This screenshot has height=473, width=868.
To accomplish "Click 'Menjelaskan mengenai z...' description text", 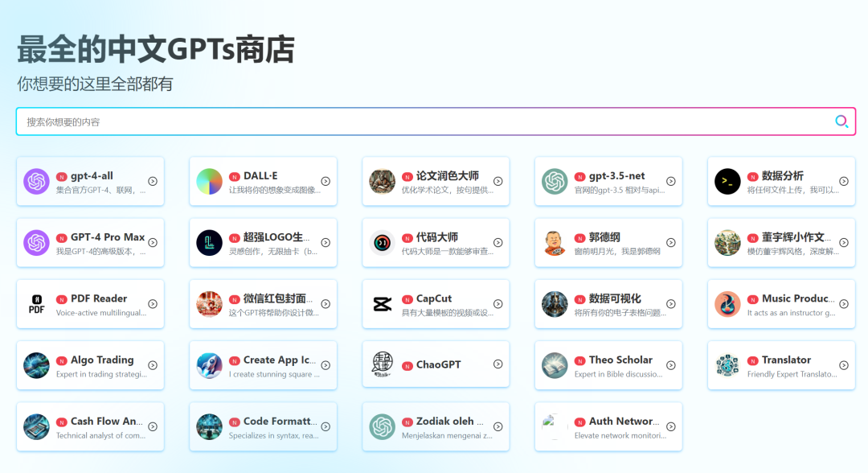I will coord(447,436).
